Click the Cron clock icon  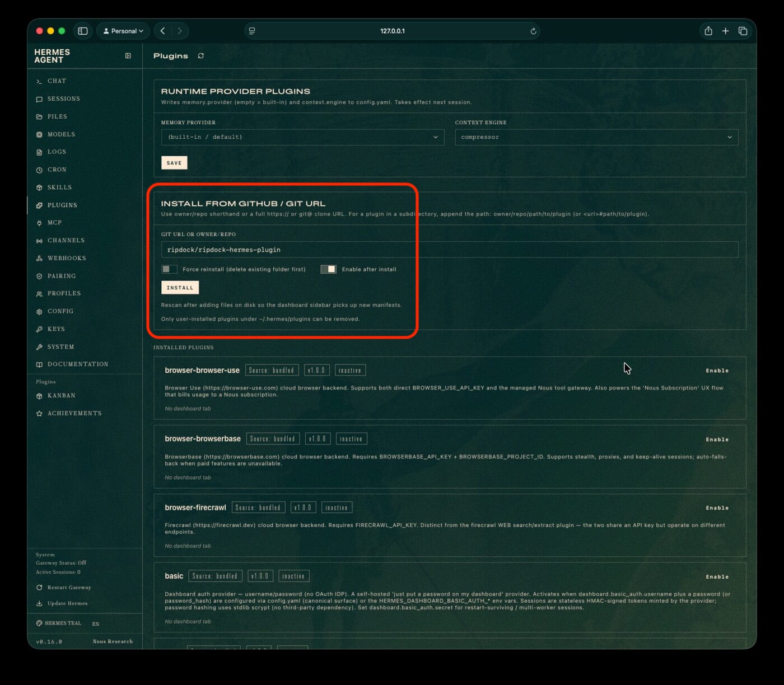click(39, 170)
